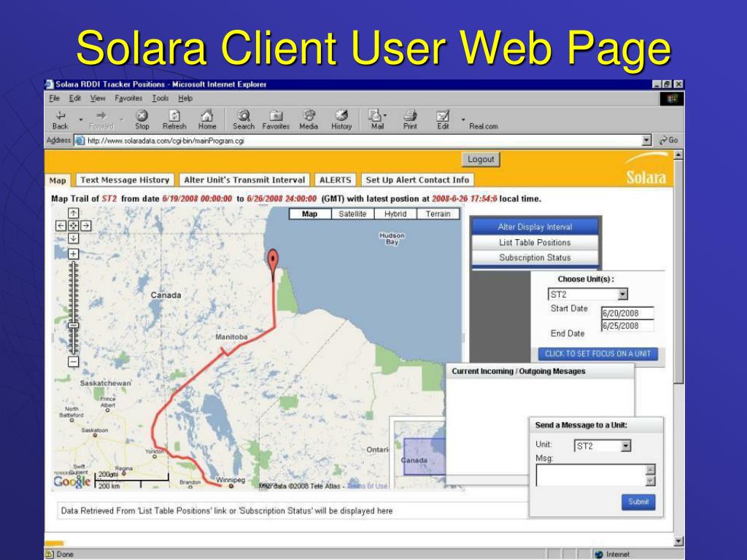Switch map to Satellite view

point(352,214)
